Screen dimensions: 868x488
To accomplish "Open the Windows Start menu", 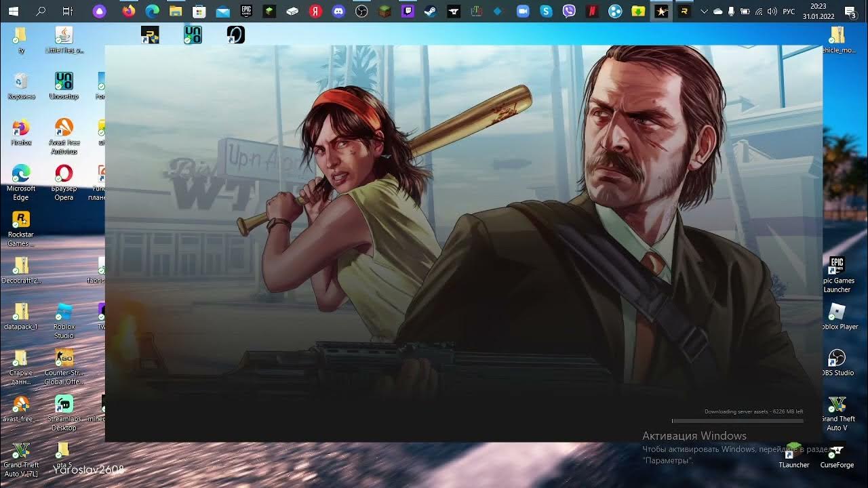I will click(x=13, y=11).
